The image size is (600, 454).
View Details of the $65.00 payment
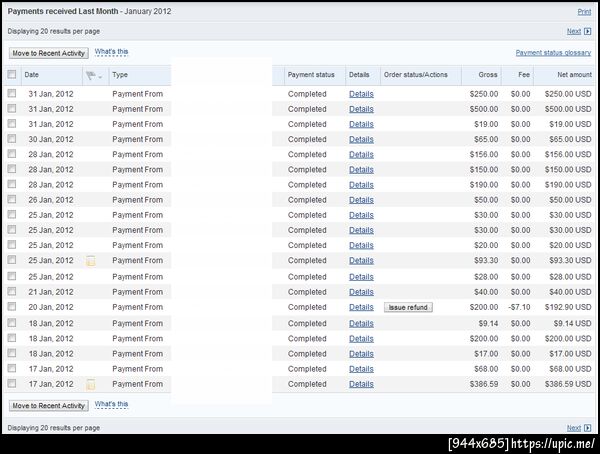point(361,140)
